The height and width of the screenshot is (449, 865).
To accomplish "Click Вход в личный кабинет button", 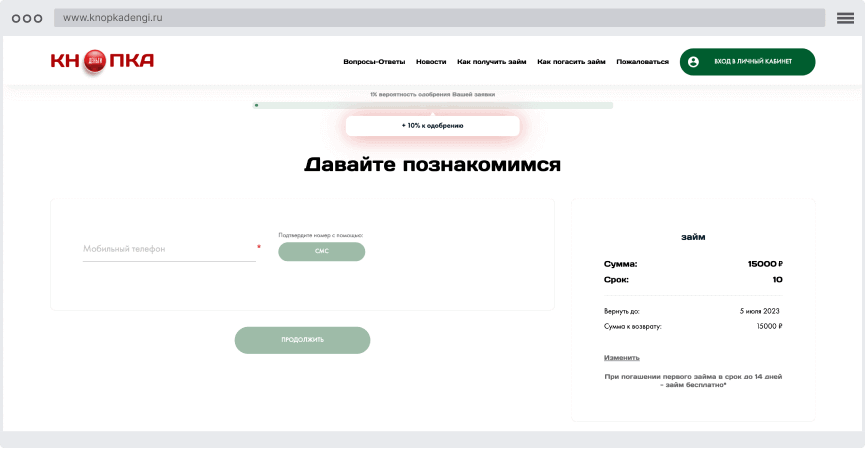I will (x=747, y=62).
